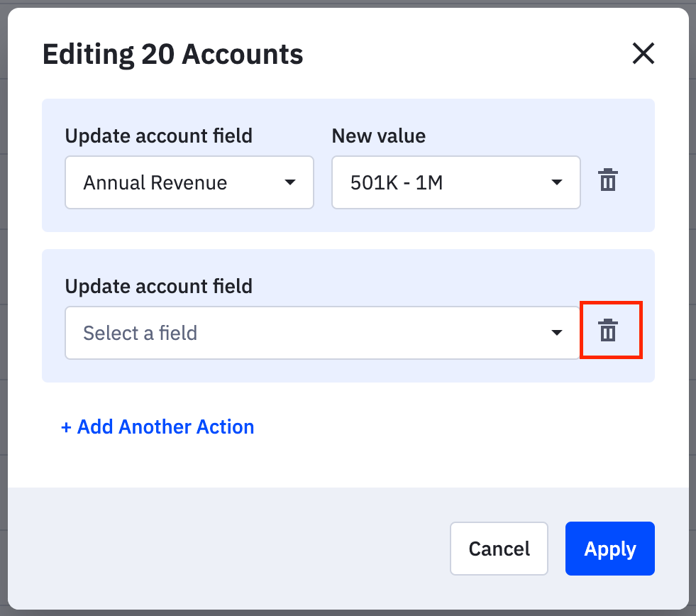Close the Editing 20 Accounts dialog

tap(643, 54)
